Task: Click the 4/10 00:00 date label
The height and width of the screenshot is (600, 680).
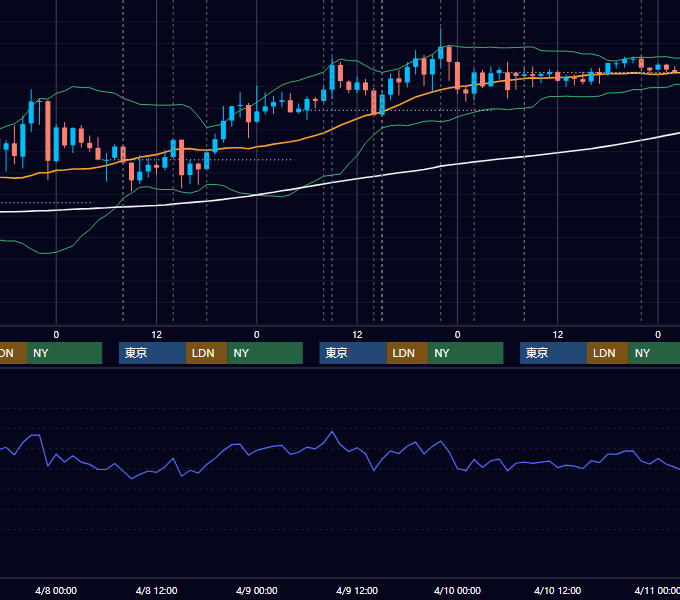Action: pos(457,590)
